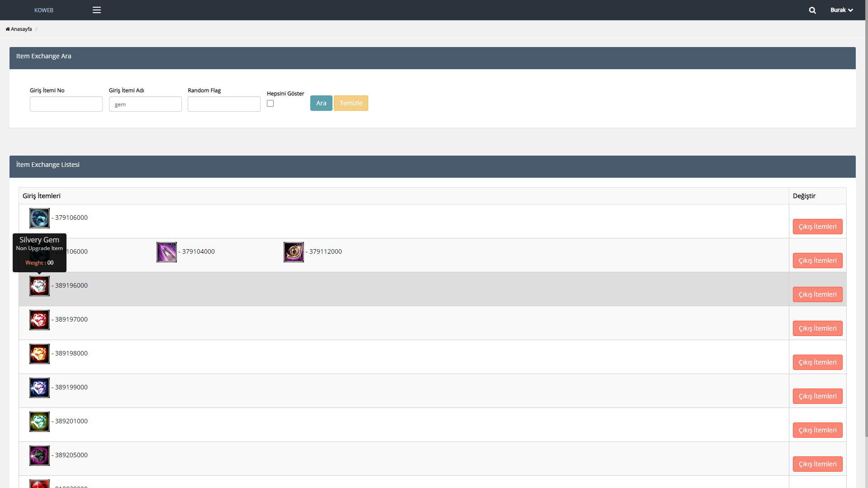Open Çıkış İtemleri for 389198000 row
The height and width of the screenshot is (488, 868).
coord(817,362)
